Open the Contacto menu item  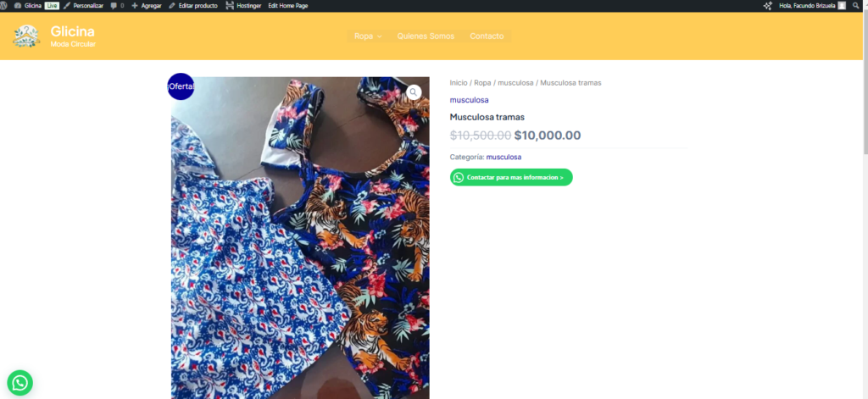(487, 36)
